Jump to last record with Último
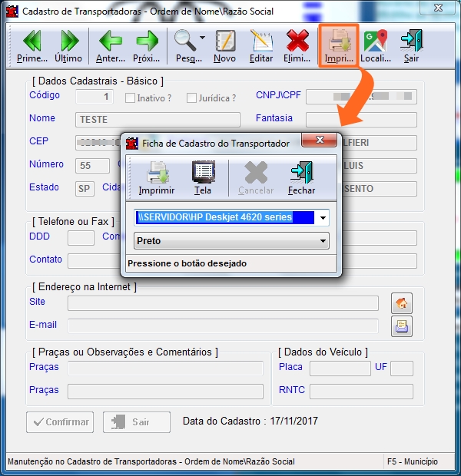The width and height of the screenshot is (461, 476). pyautogui.click(x=68, y=45)
